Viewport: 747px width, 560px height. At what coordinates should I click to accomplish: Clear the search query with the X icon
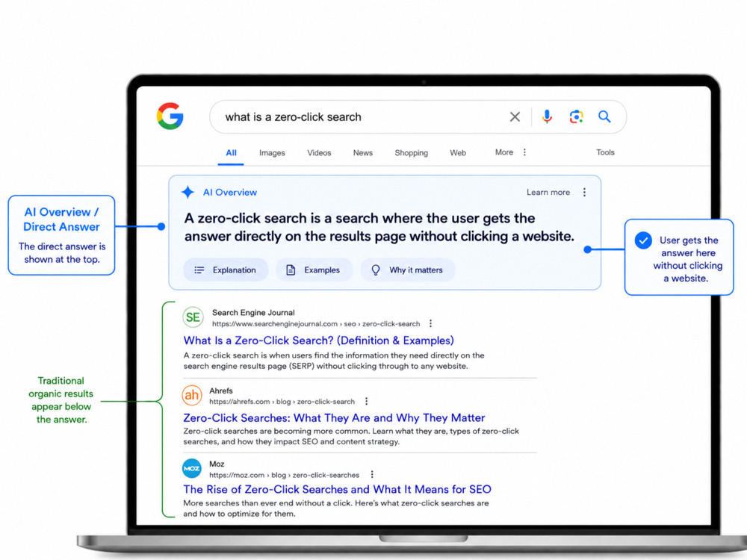coord(515,116)
